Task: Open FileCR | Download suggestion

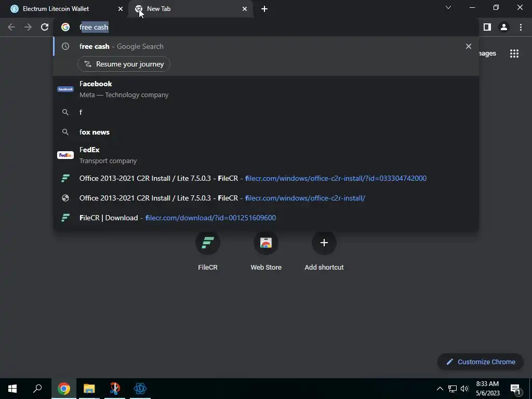Action: point(266,218)
